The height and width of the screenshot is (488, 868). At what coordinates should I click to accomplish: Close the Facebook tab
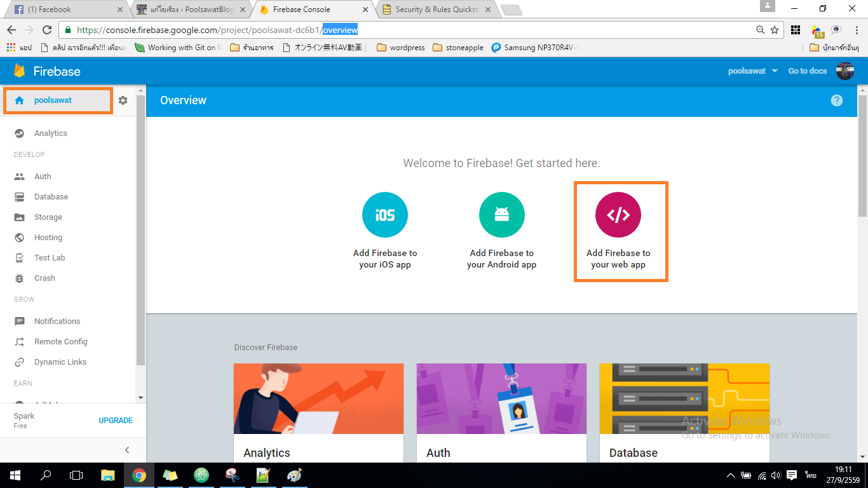(x=120, y=10)
